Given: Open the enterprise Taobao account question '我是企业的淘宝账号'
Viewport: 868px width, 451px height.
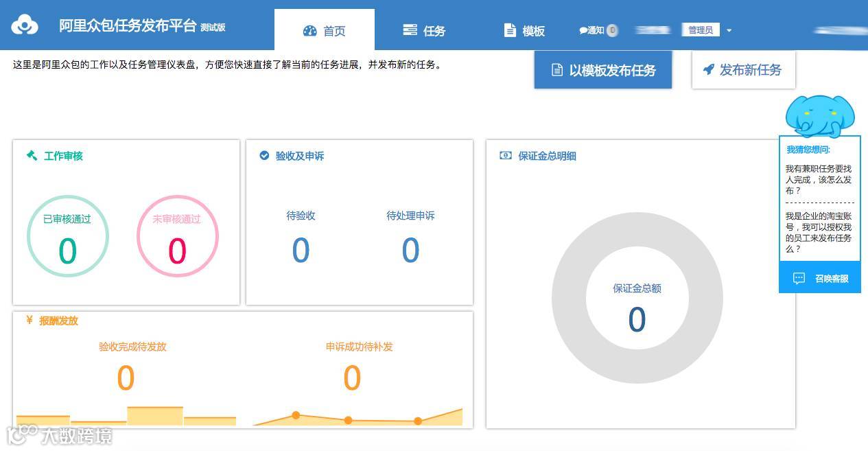Looking at the screenshot, I should 819,232.
